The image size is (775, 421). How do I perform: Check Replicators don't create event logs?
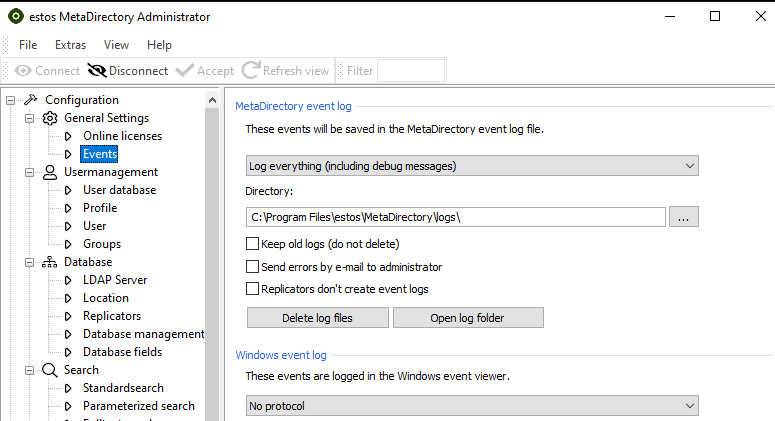(253, 289)
